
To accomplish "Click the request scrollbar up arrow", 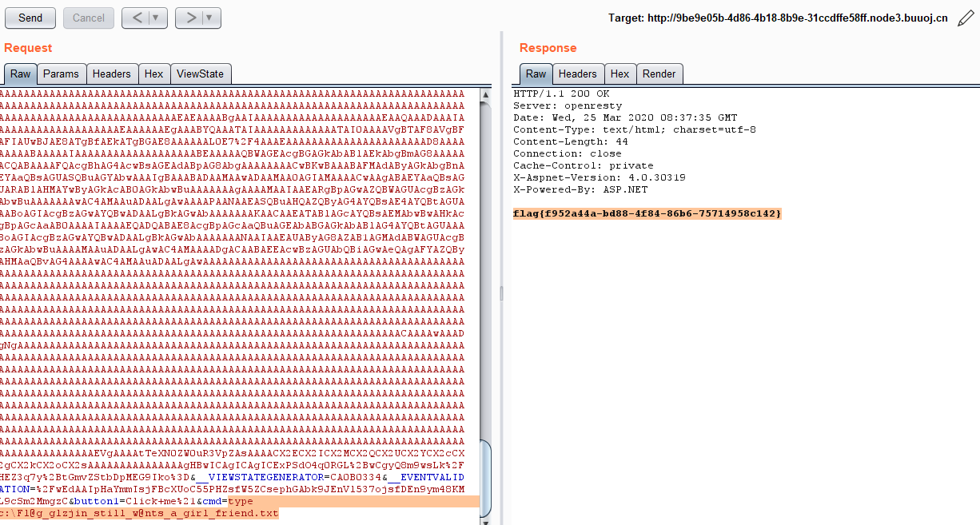I will point(485,94).
